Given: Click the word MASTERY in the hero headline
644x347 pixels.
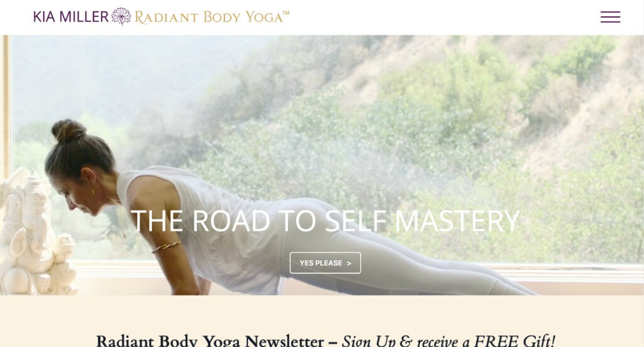Looking at the screenshot, I should tap(457, 221).
